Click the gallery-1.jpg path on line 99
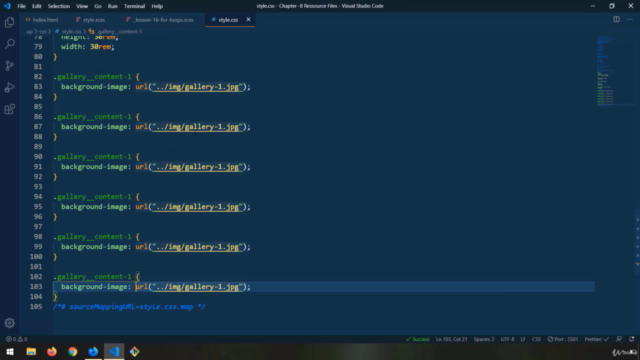Image resolution: width=640 pixels, height=360 pixels. (x=197, y=247)
